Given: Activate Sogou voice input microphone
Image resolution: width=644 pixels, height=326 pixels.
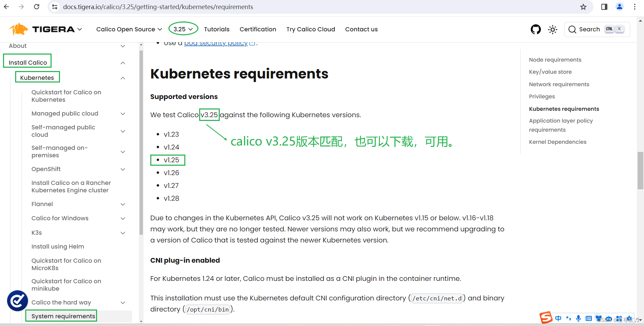Looking at the screenshot, I should (x=578, y=318).
